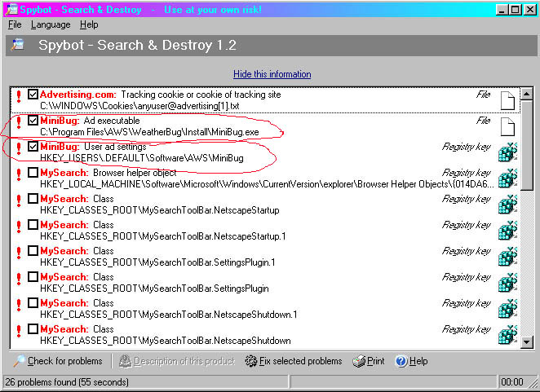This screenshot has width=540, height=392.
Task: Open the Language menu
Action: [51, 25]
